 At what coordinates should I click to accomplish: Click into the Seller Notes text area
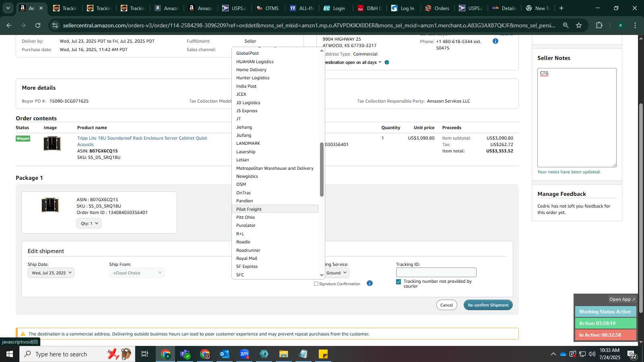(577, 117)
